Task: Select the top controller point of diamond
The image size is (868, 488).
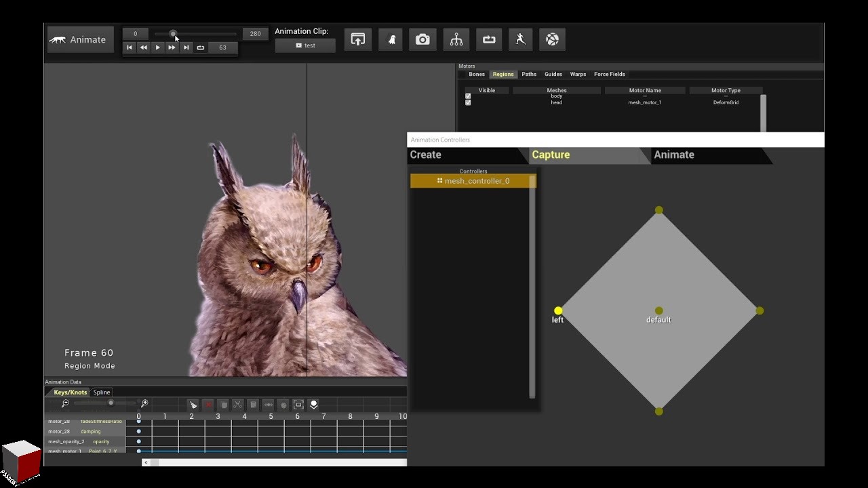Action: point(658,211)
